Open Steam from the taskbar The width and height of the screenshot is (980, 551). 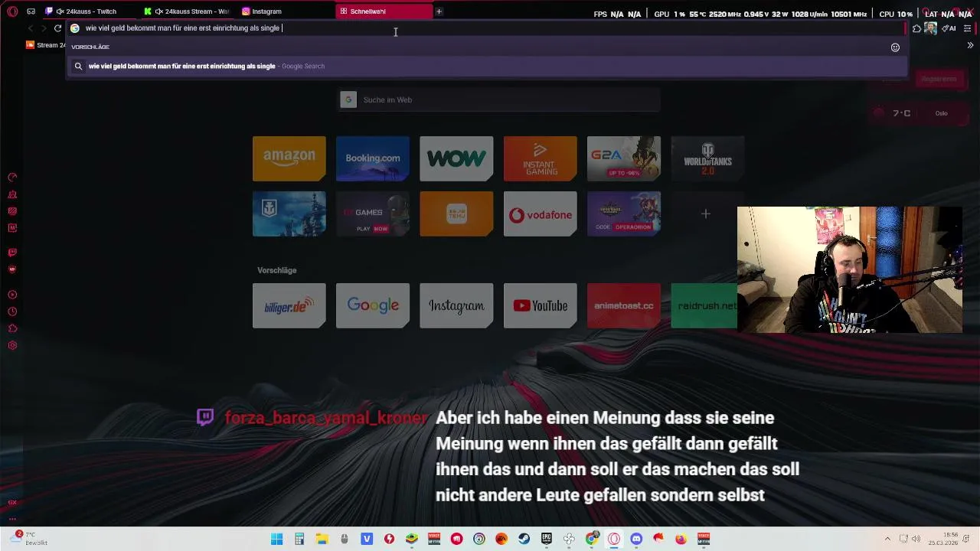click(x=524, y=539)
